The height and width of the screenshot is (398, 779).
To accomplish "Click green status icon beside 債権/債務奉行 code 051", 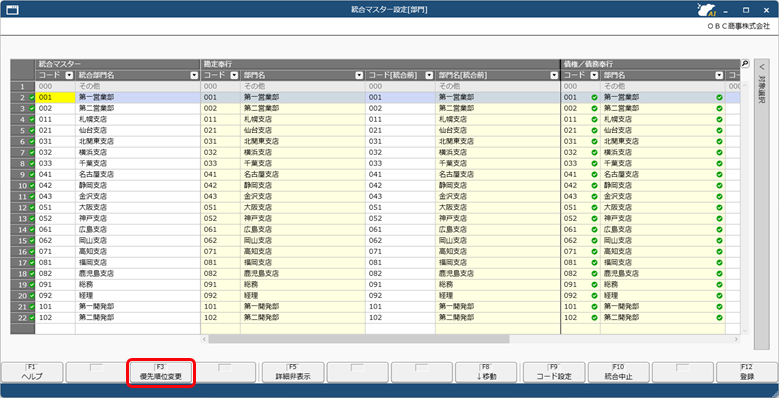I will pyautogui.click(x=594, y=207).
